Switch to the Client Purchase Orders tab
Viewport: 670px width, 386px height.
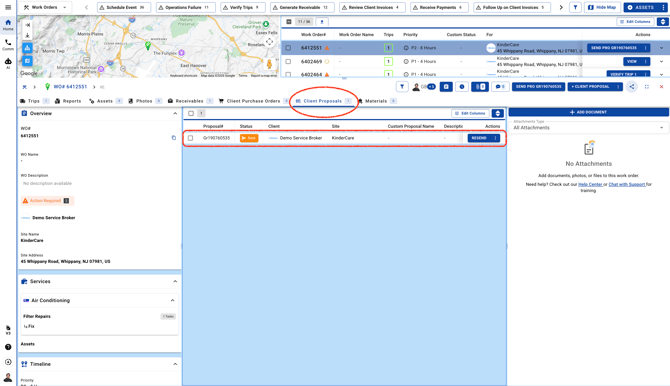[x=253, y=101]
